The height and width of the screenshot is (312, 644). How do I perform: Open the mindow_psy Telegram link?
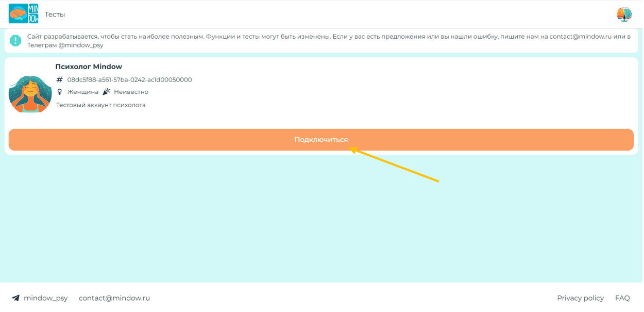(x=46, y=298)
